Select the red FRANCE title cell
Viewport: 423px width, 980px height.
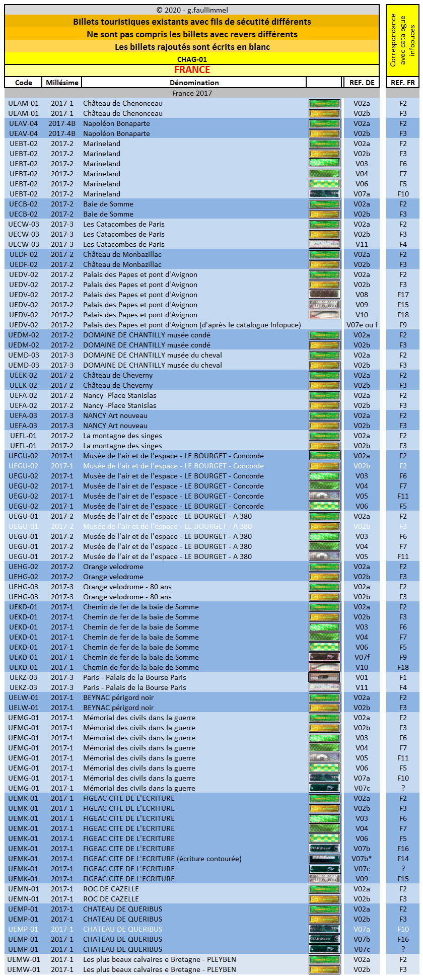192,70
